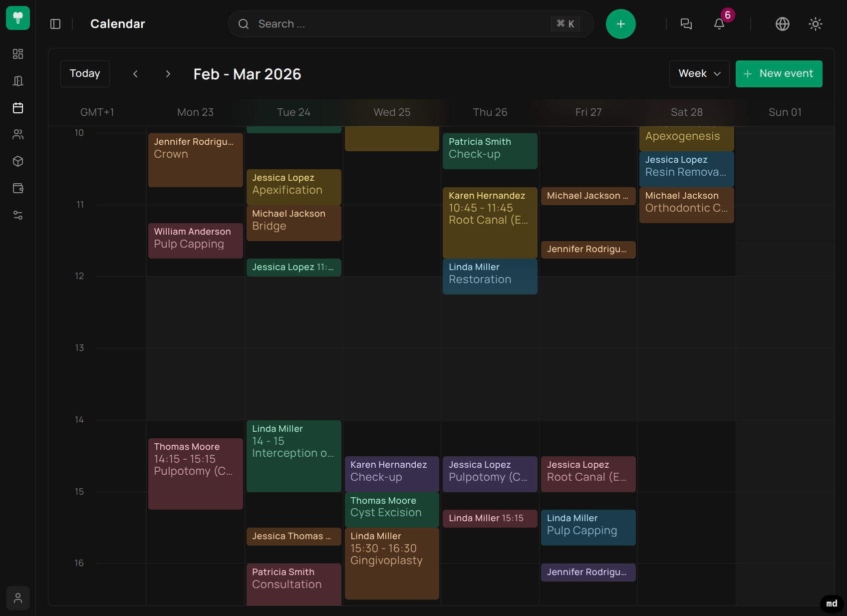This screenshot has height=616, width=847.
Task: Open the sliders settings icon in sidebar
Action: click(x=18, y=215)
